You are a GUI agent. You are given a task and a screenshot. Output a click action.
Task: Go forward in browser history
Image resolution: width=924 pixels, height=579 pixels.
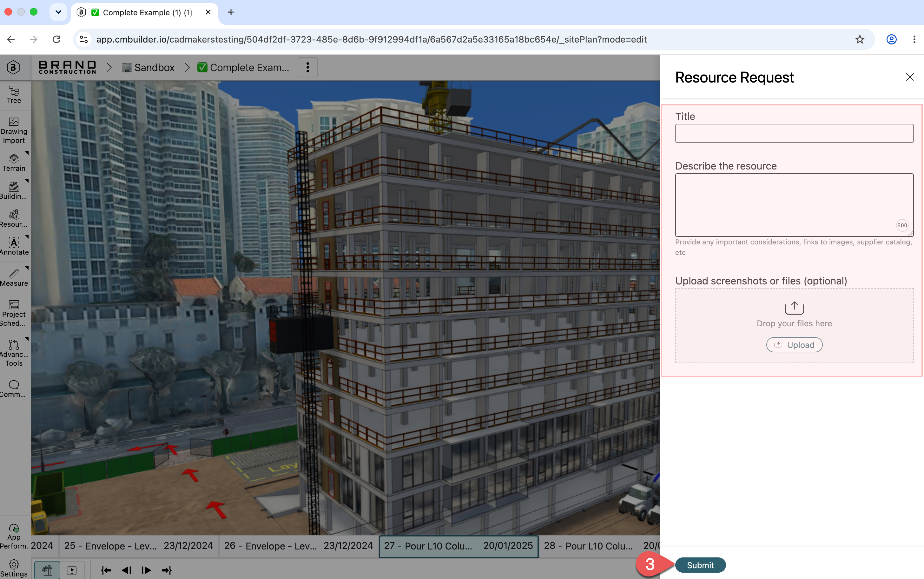pos(34,39)
